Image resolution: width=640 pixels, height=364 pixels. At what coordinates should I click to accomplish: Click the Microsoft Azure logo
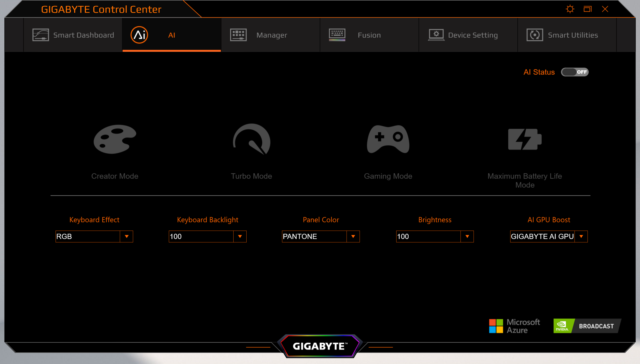point(514,326)
